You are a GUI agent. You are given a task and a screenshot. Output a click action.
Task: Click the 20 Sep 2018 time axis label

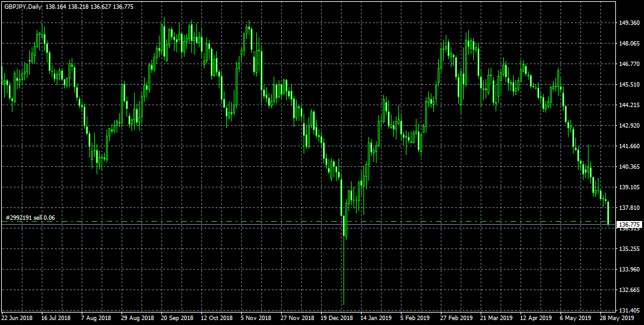click(176, 318)
